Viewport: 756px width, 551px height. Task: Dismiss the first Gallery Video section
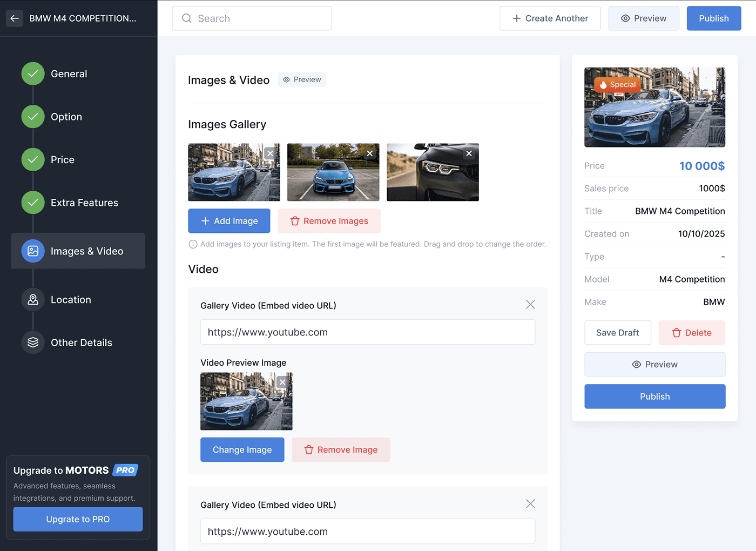point(530,304)
